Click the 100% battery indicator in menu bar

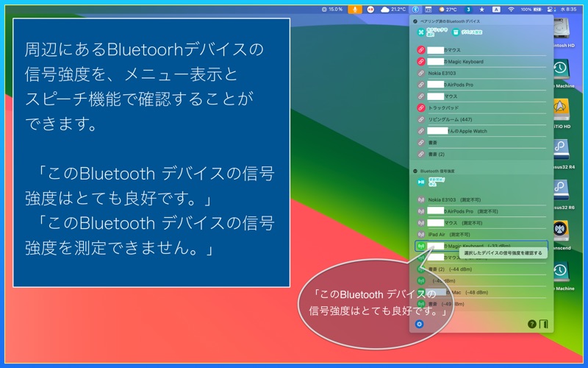pos(531,10)
